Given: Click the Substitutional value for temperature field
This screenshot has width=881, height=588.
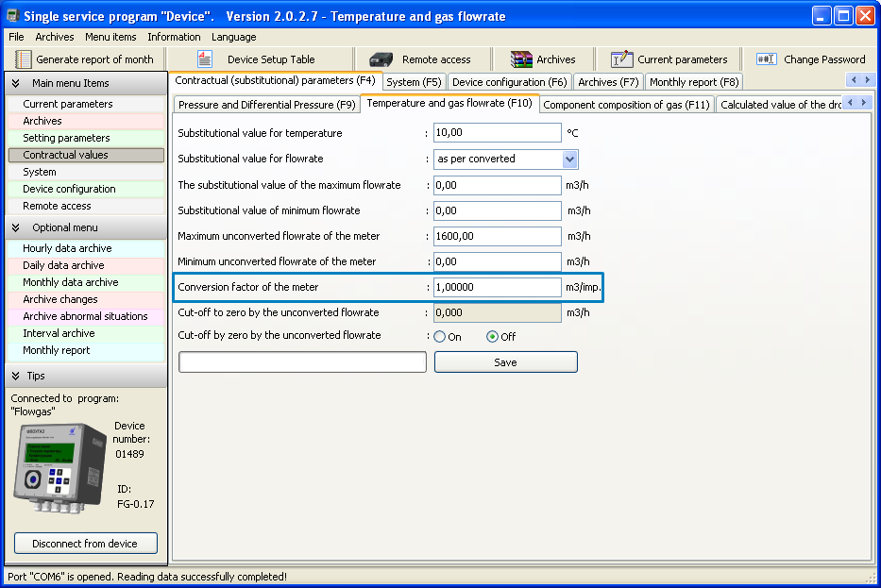Looking at the screenshot, I should click(498, 132).
